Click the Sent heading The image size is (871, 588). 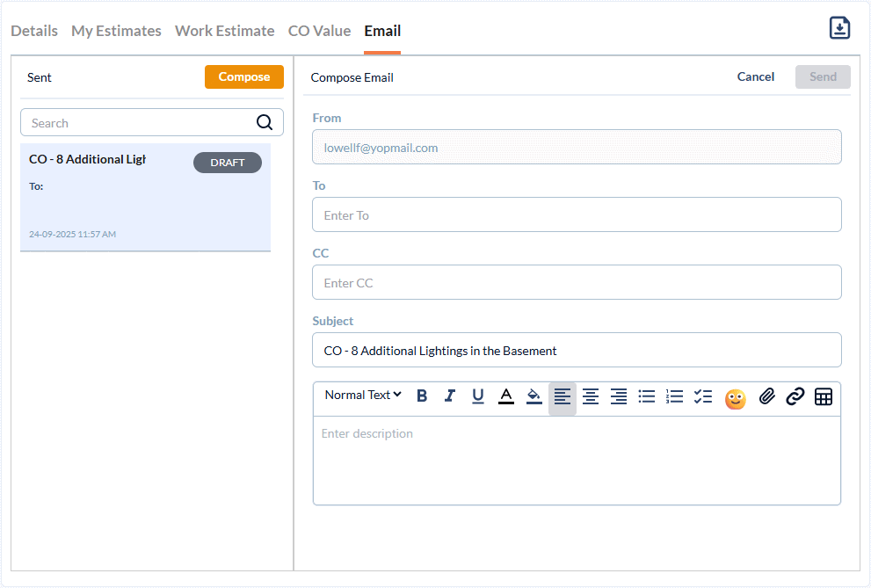[39, 77]
